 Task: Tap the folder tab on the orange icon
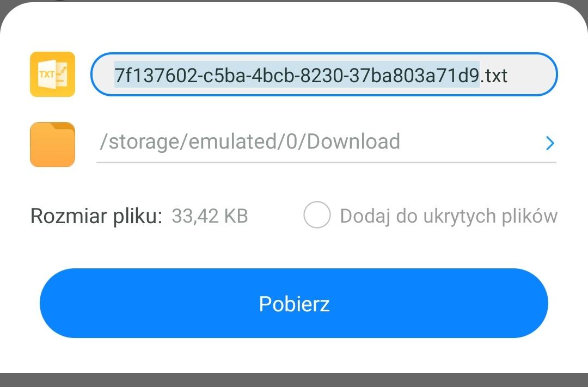click(64, 127)
